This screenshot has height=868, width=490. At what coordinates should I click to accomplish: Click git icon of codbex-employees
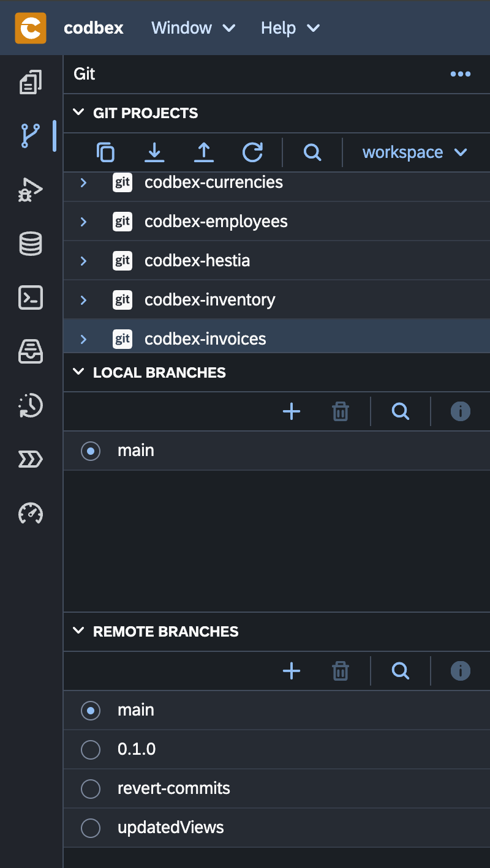pyautogui.click(x=123, y=222)
